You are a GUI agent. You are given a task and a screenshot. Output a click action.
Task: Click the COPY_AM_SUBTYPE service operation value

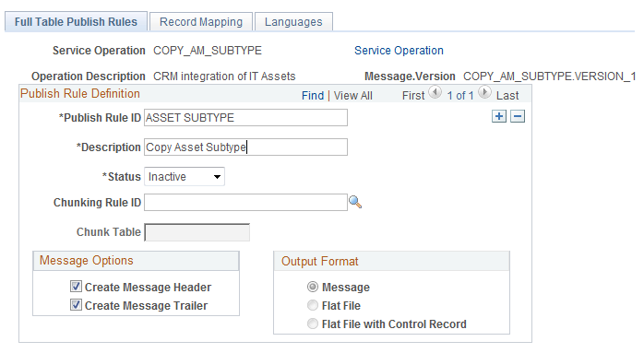208,51
